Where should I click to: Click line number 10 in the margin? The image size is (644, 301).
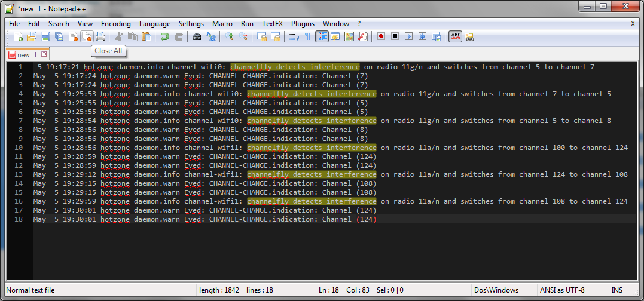pyautogui.click(x=19, y=148)
